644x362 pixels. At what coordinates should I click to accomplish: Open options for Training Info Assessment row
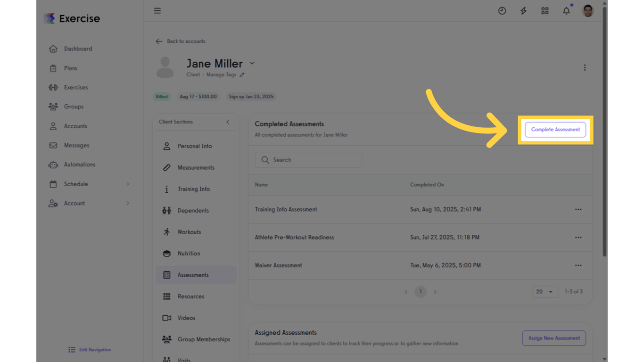[x=578, y=209]
